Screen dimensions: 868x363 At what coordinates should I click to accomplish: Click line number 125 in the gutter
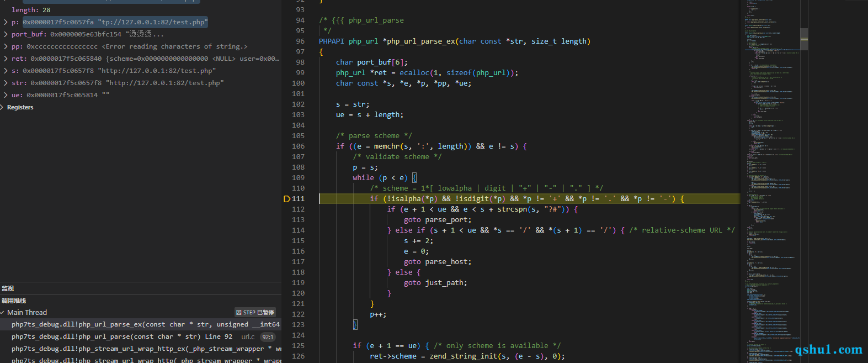tap(298, 346)
